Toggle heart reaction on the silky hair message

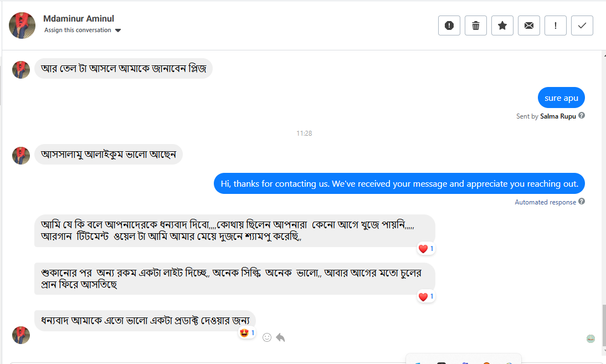coord(425,297)
